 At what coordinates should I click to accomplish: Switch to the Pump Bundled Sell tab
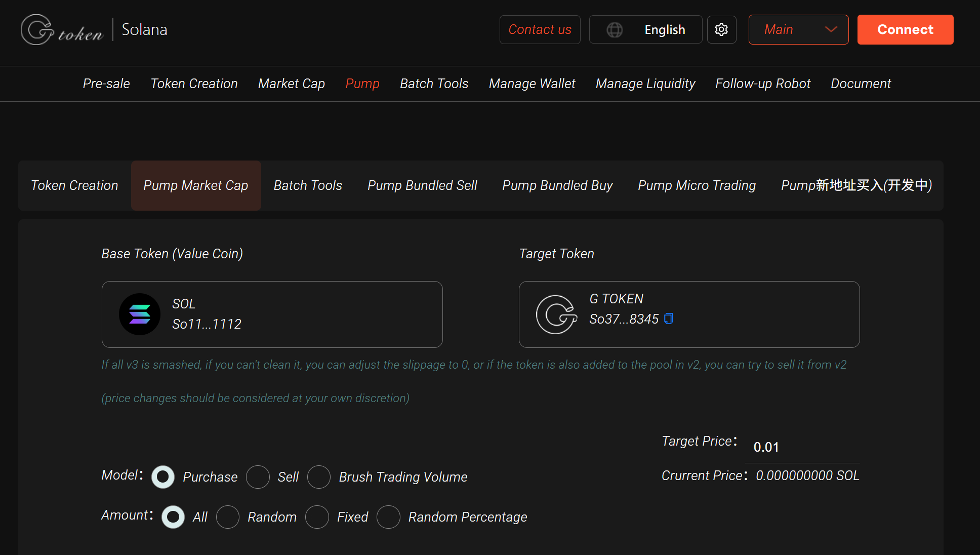click(x=422, y=185)
